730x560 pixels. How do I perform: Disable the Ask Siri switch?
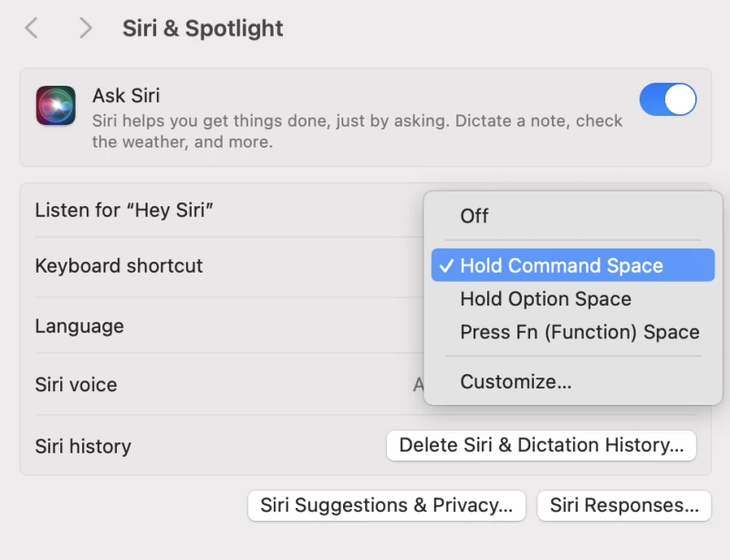pyautogui.click(x=668, y=99)
